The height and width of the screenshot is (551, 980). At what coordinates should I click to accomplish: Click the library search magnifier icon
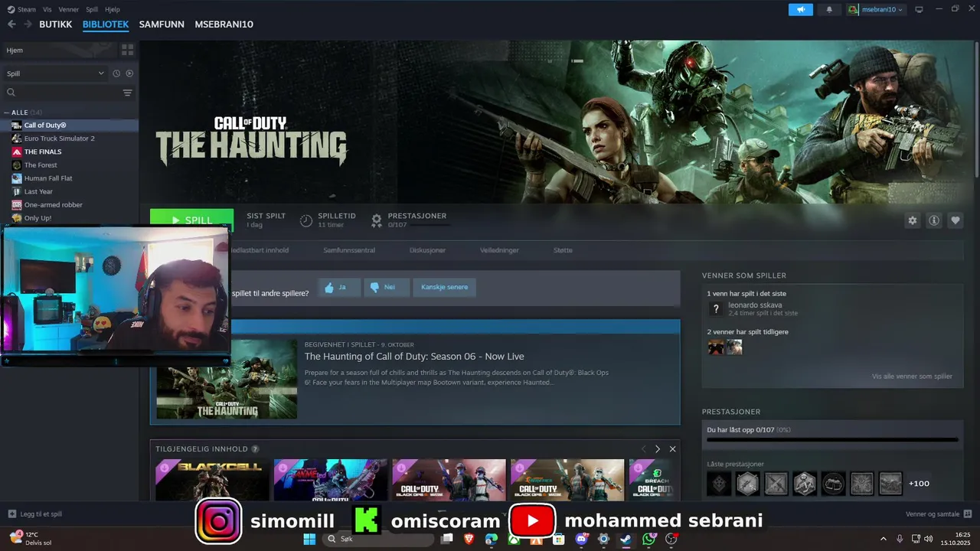click(11, 93)
